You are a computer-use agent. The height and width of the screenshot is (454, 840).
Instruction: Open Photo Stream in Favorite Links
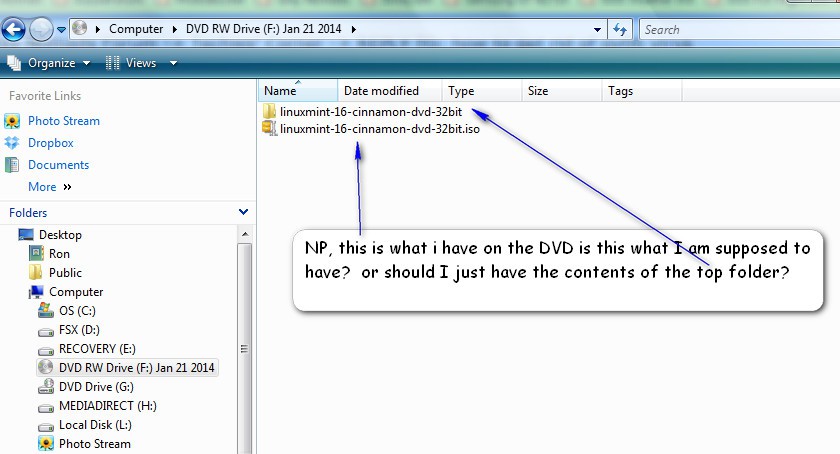63,121
